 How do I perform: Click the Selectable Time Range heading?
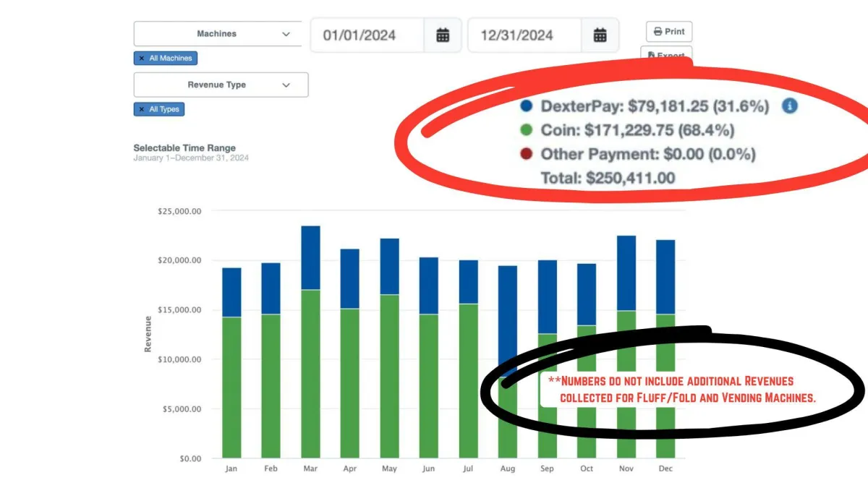[184, 147]
